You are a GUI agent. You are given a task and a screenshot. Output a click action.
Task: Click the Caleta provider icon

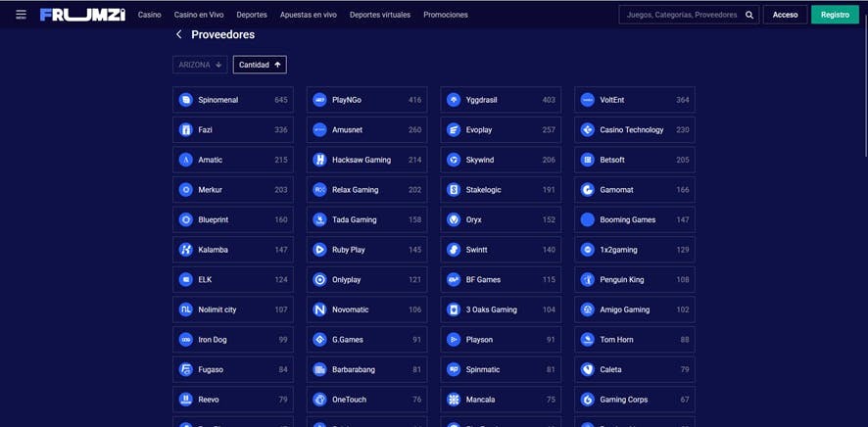[x=588, y=369]
